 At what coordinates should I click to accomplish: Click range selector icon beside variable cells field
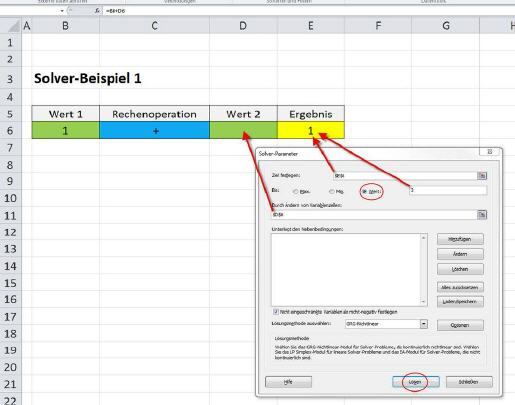point(482,215)
